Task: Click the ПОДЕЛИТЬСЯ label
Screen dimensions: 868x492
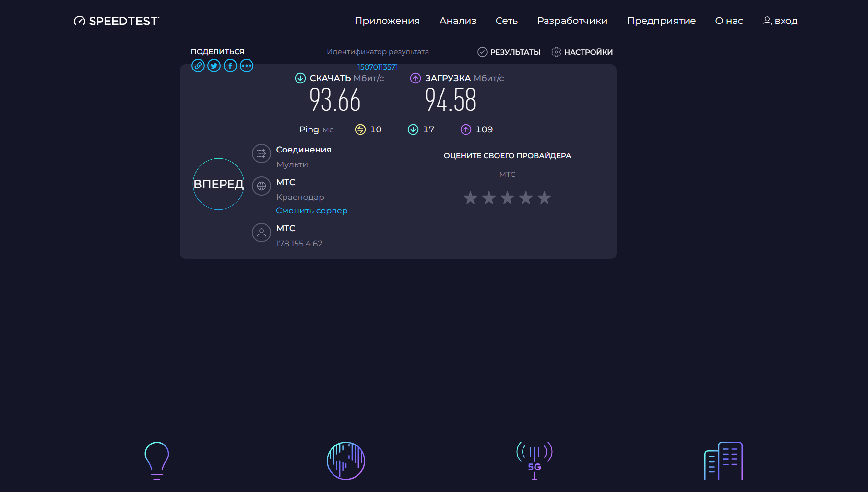Action: (218, 51)
